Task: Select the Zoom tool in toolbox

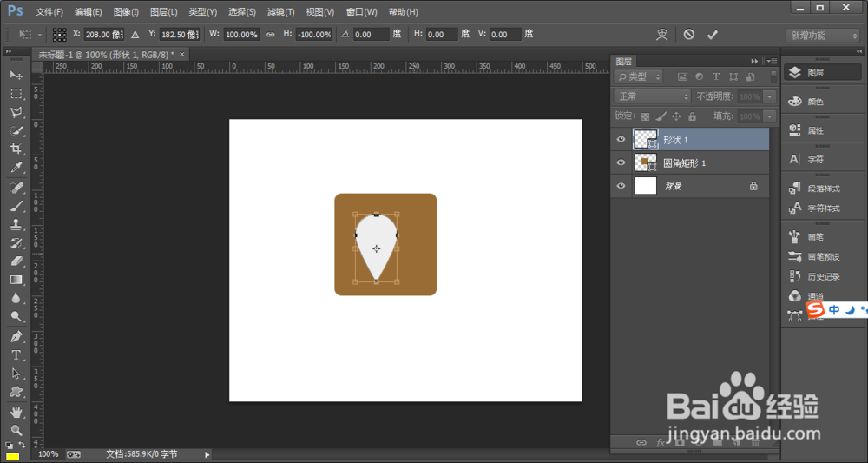Action: [x=16, y=430]
